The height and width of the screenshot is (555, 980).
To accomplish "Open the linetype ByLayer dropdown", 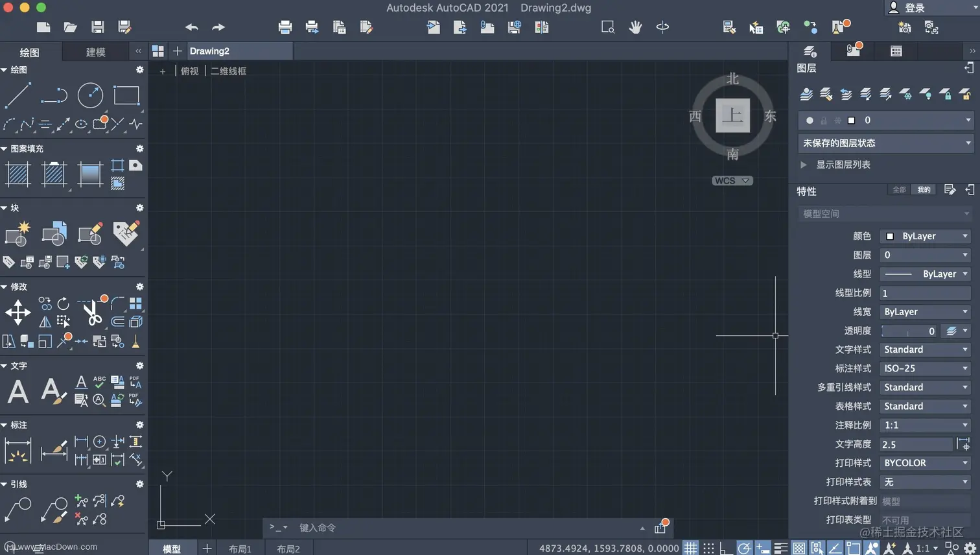I will coord(925,274).
